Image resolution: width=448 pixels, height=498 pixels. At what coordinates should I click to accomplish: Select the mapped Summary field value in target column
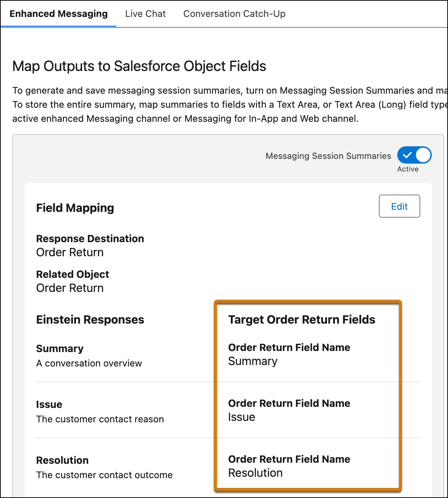pos(252,361)
